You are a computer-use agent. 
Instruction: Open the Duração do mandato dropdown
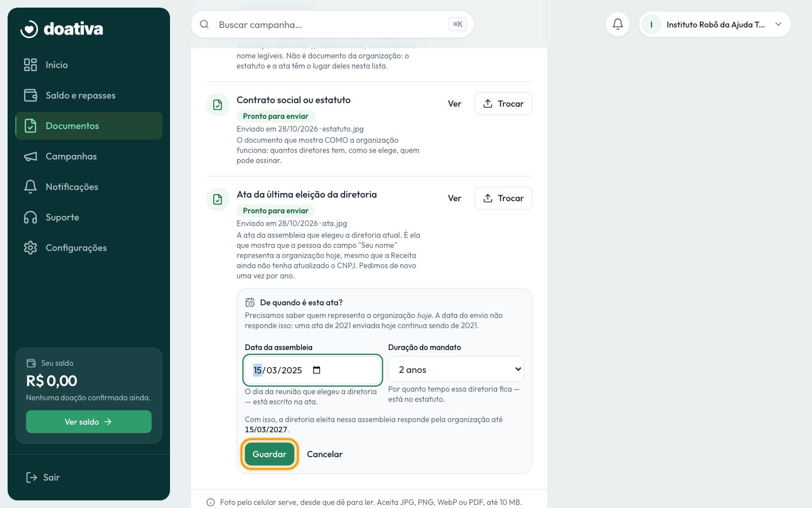click(456, 369)
